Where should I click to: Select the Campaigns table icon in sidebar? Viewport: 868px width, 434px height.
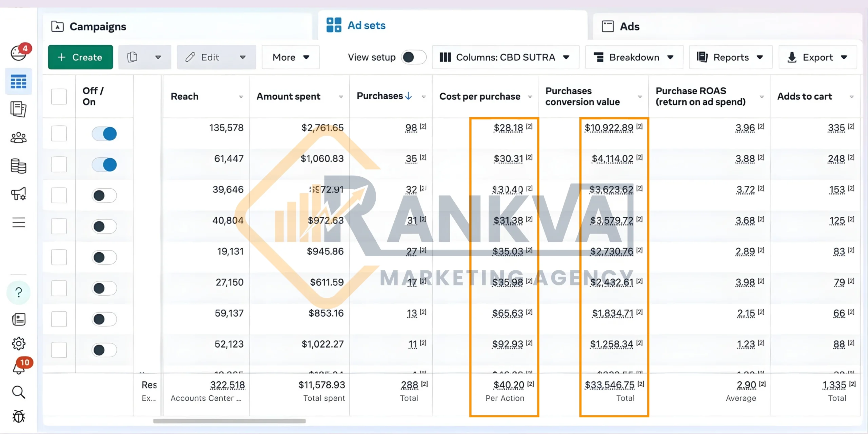point(19,81)
